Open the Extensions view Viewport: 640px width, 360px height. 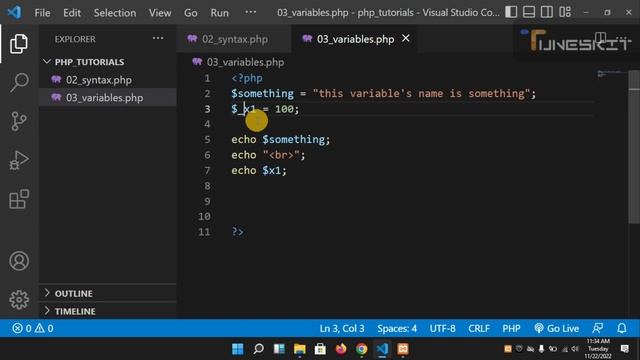point(19,199)
